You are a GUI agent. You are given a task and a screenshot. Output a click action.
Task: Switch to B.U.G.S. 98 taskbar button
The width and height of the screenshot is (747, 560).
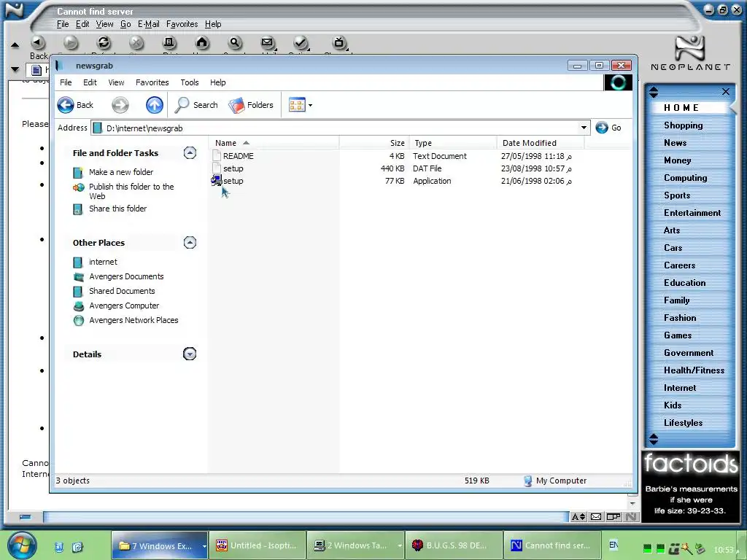pos(454,545)
